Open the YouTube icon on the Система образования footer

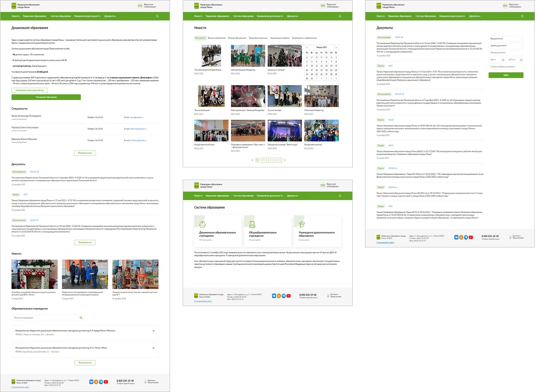click(x=288, y=296)
